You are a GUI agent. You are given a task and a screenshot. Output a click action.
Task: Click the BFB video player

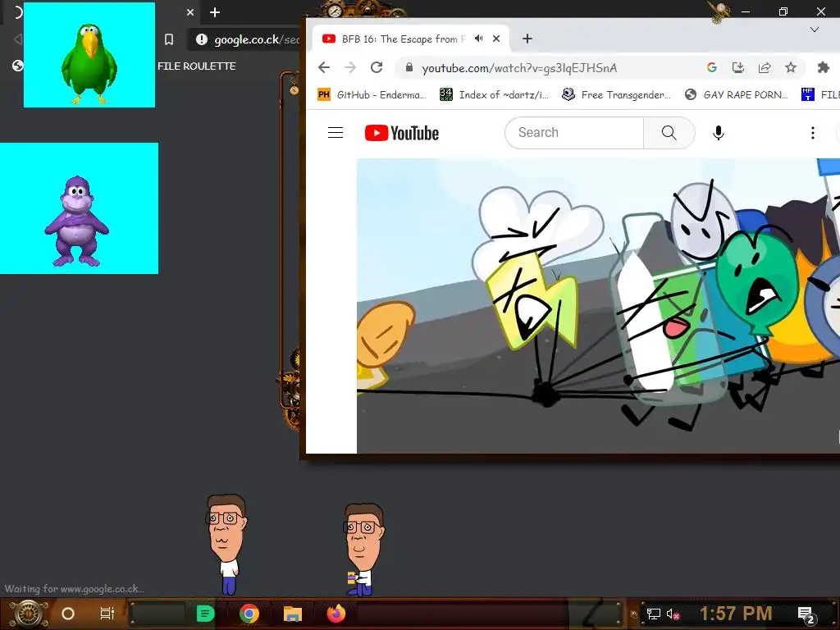(598, 306)
